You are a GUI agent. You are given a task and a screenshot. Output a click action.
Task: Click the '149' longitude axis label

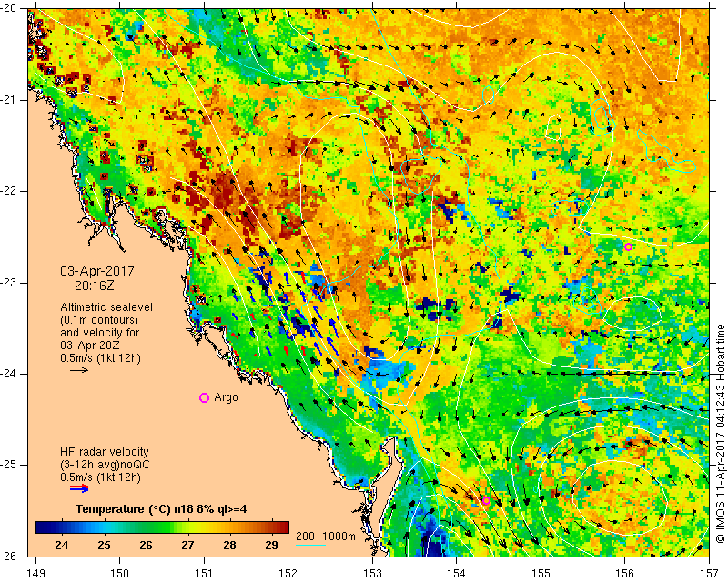point(36,574)
